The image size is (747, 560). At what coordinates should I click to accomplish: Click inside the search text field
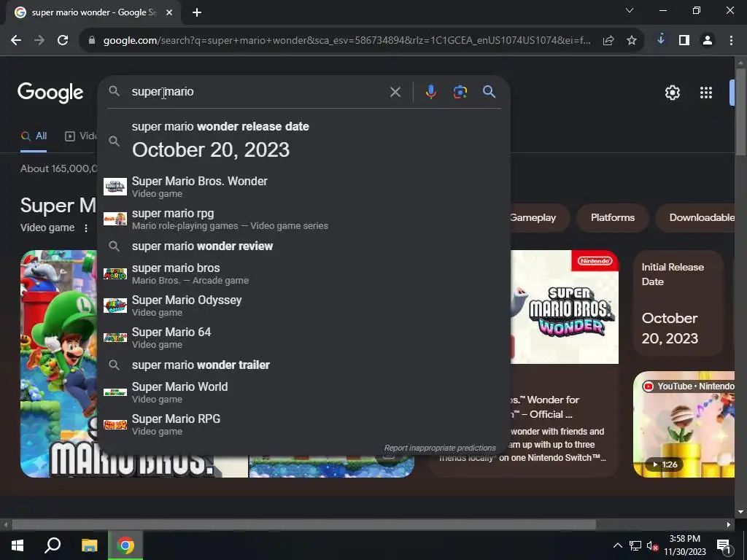pos(258,91)
